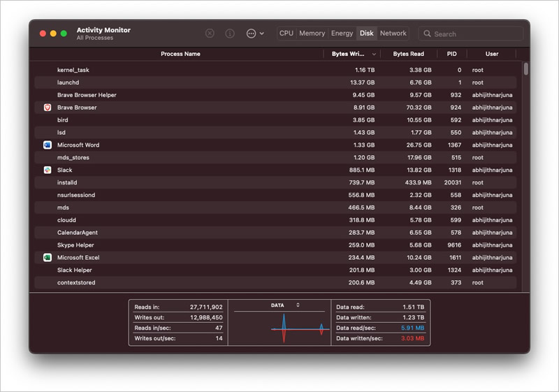This screenshot has height=392, width=559.
Task: Click the search magnifier icon
Action: [427, 34]
